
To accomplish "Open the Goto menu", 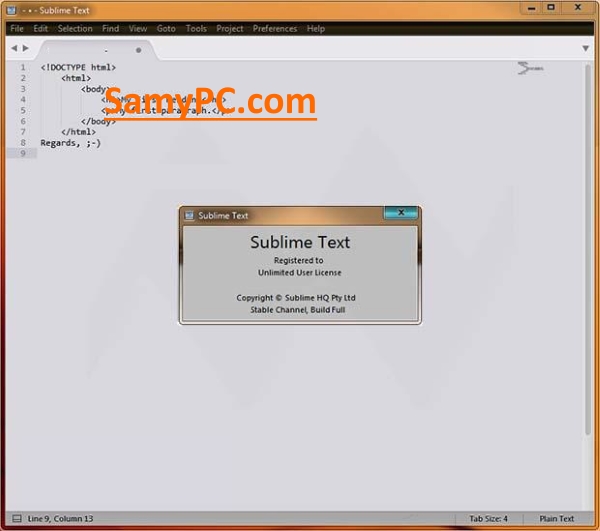I will 166,29.
